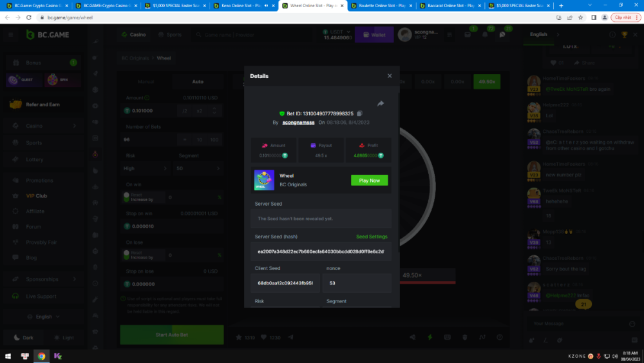The width and height of the screenshot is (644, 363).
Task: Click the trophy icon above chat
Action: (624, 35)
